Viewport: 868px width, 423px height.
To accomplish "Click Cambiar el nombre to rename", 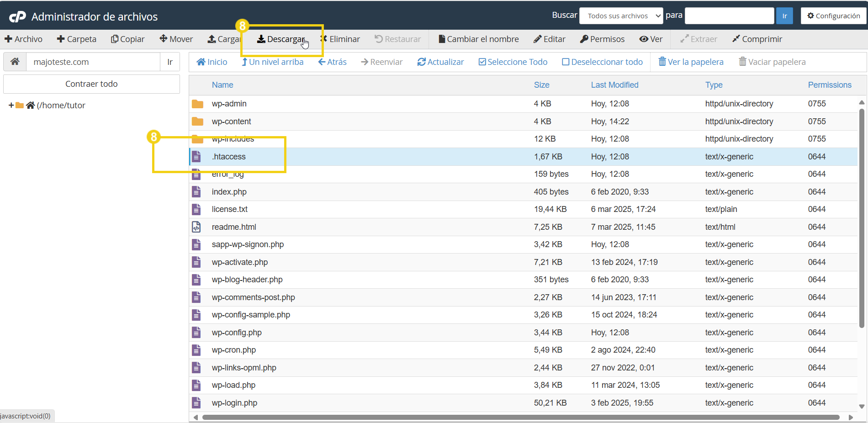I will click(x=479, y=39).
